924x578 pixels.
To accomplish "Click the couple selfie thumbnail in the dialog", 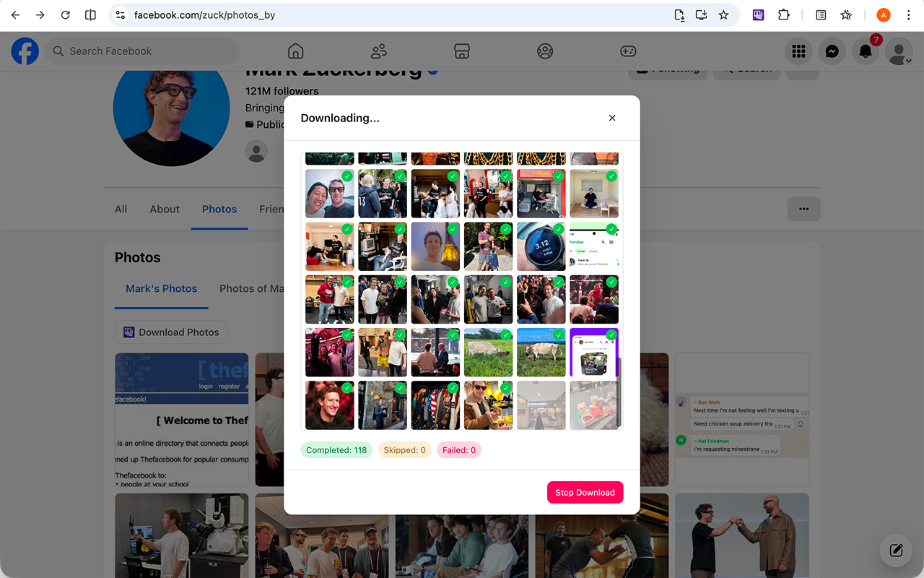I will click(x=330, y=194).
